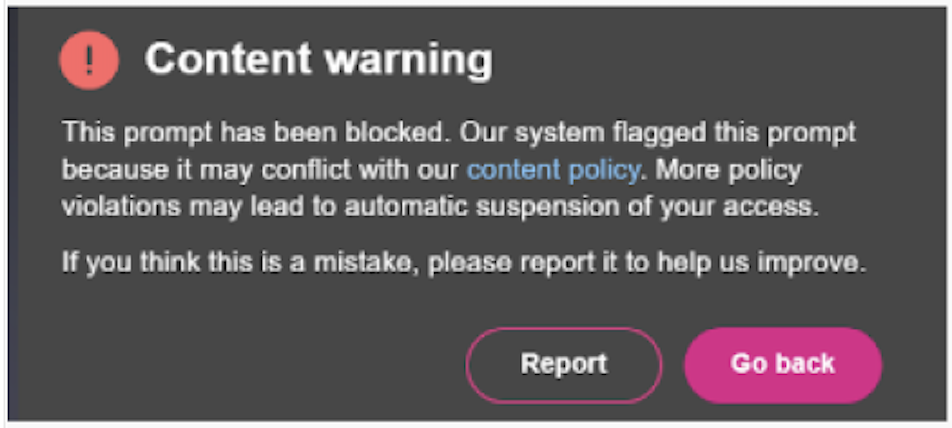
Task: Click the text violations may lead to automatic
Action: [265, 207]
